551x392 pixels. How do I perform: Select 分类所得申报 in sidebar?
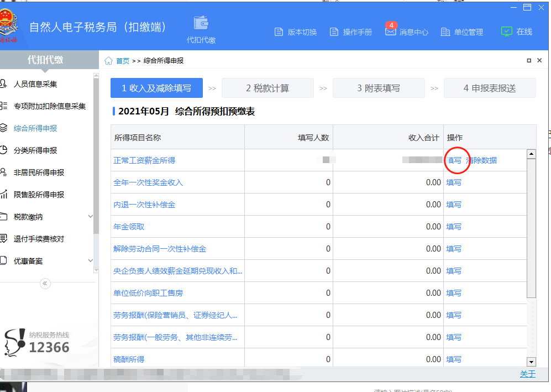click(x=35, y=150)
